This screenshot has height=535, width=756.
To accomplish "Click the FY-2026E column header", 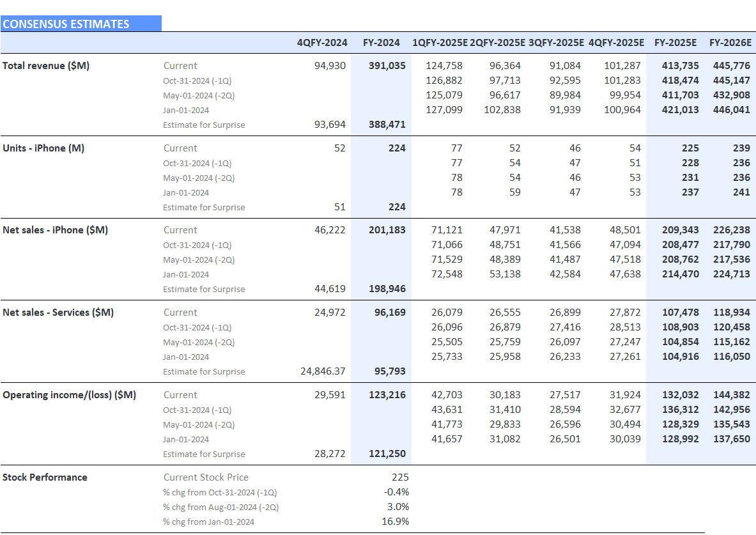I will (x=730, y=43).
